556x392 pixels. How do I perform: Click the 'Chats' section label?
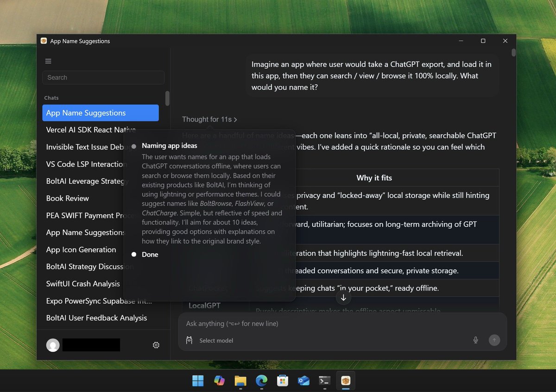point(51,98)
